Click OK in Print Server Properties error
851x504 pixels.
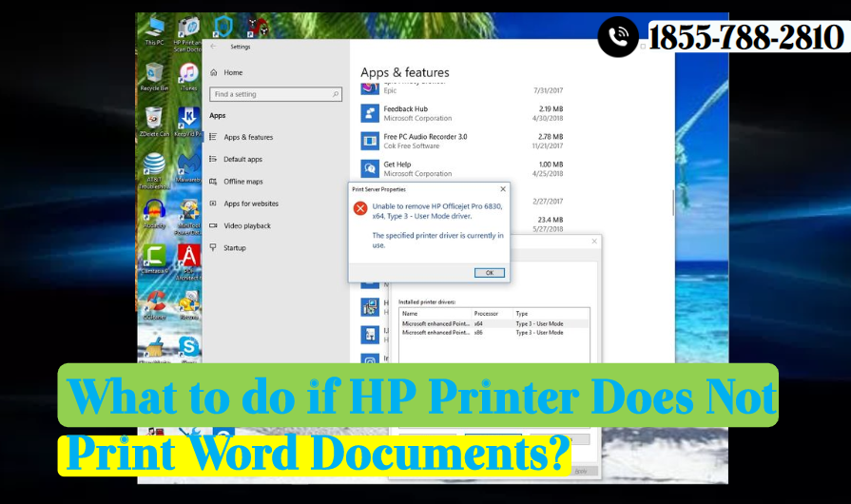pos(489,273)
